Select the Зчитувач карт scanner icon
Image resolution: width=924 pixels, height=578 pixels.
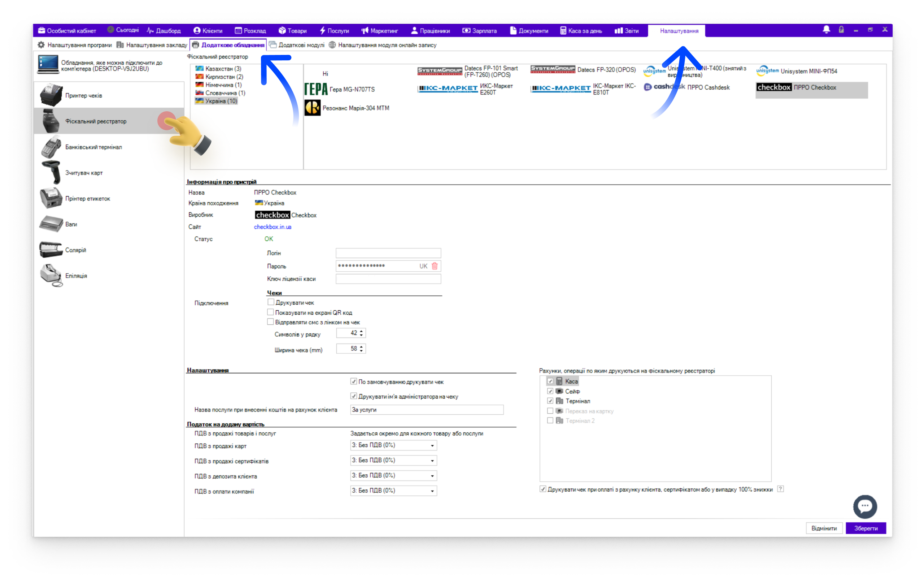[51, 173]
